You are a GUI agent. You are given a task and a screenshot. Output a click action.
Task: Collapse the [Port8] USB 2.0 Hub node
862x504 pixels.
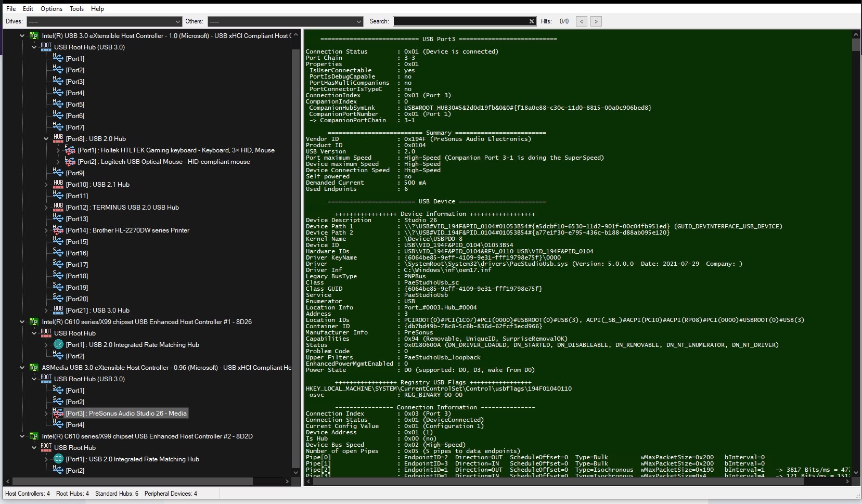click(46, 139)
